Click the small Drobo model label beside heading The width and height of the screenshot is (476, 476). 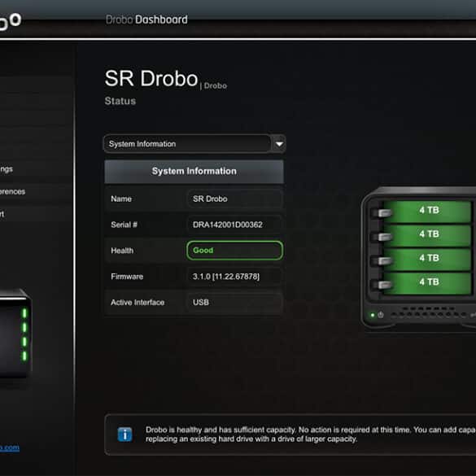point(216,86)
